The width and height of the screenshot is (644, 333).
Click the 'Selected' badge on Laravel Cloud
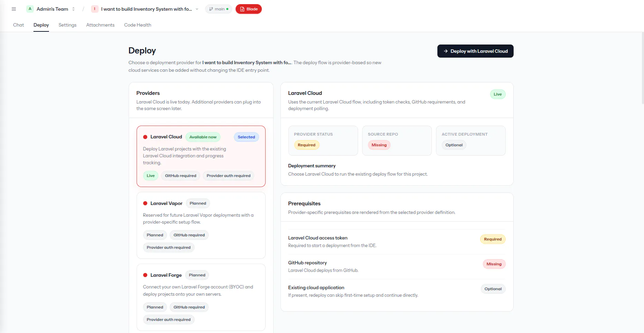click(246, 137)
